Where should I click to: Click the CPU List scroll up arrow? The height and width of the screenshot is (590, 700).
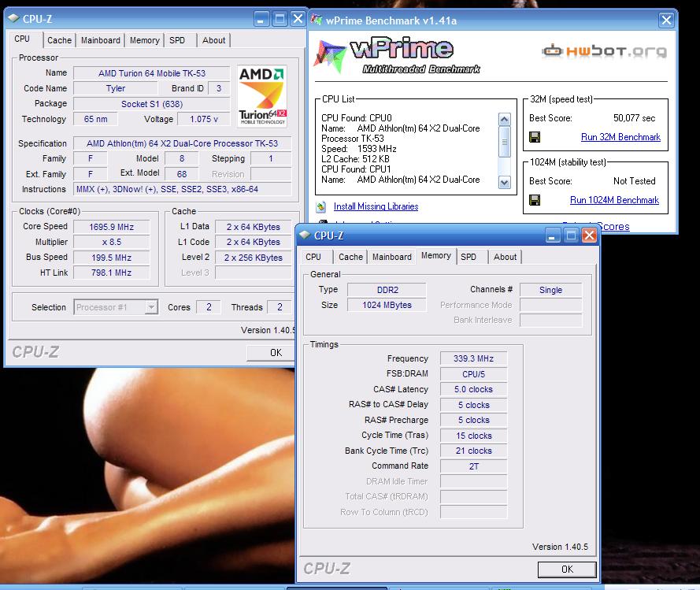(x=505, y=119)
